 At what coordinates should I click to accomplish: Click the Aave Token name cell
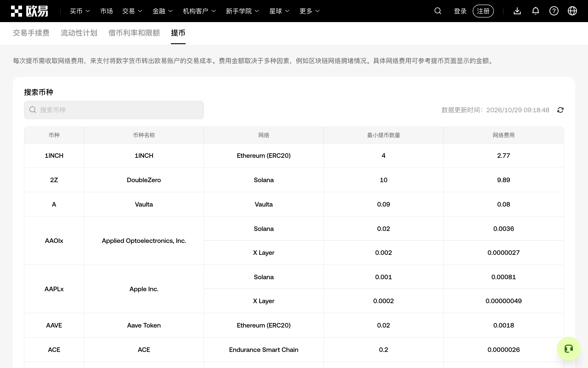144,325
